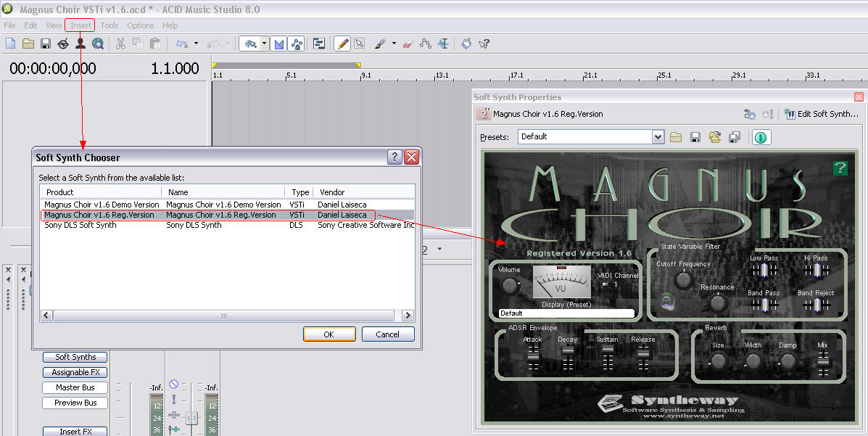Open the View menu
868x436 pixels.
click(x=54, y=25)
